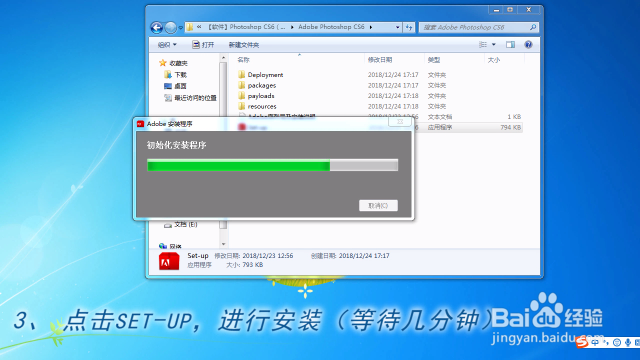Open the help question mark icon
Viewport: 640px width, 360px height.
(x=528, y=44)
